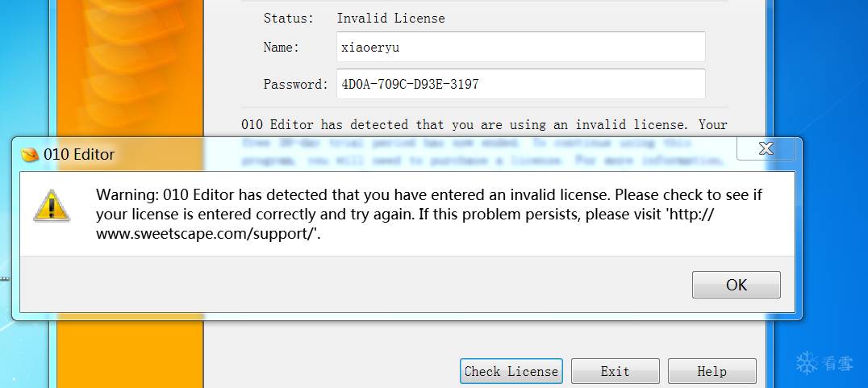Screen dimensions: 868x388
Task: Click the '010 Editor' dialog title text
Action: 79,155
